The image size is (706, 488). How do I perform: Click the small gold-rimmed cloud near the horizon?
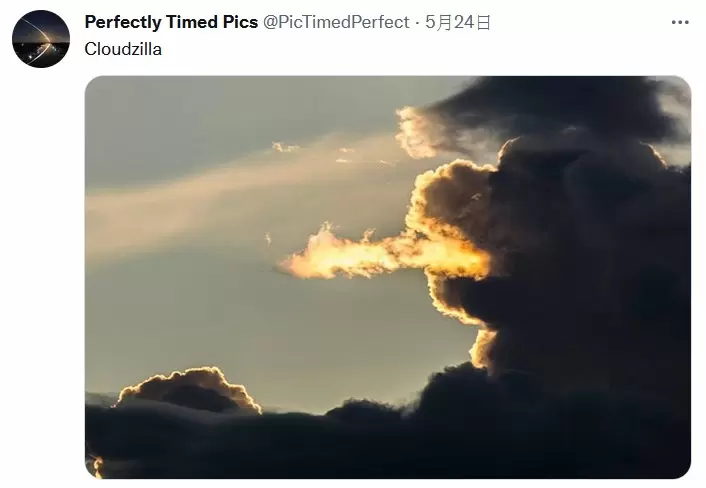pos(189,389)
